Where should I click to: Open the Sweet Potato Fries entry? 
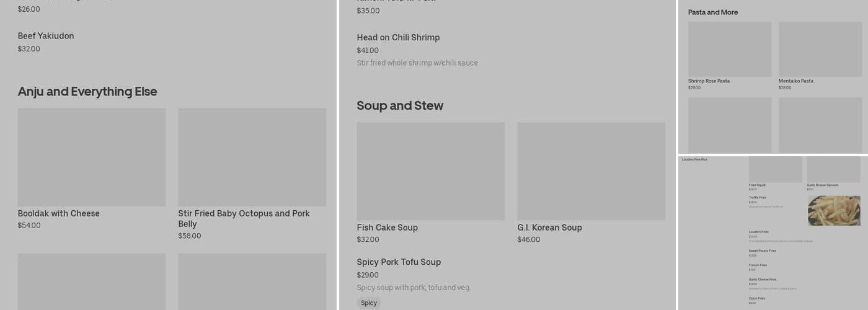[762, 251]
